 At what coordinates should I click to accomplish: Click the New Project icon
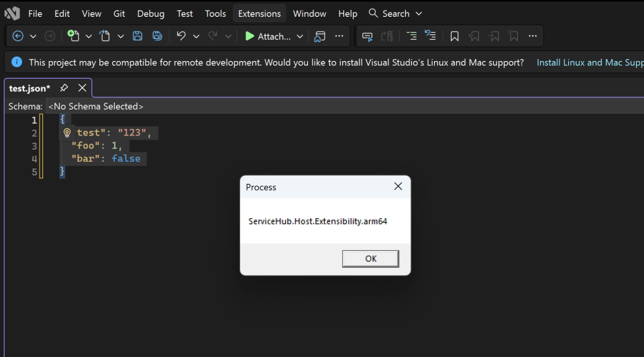click(73, 36)
